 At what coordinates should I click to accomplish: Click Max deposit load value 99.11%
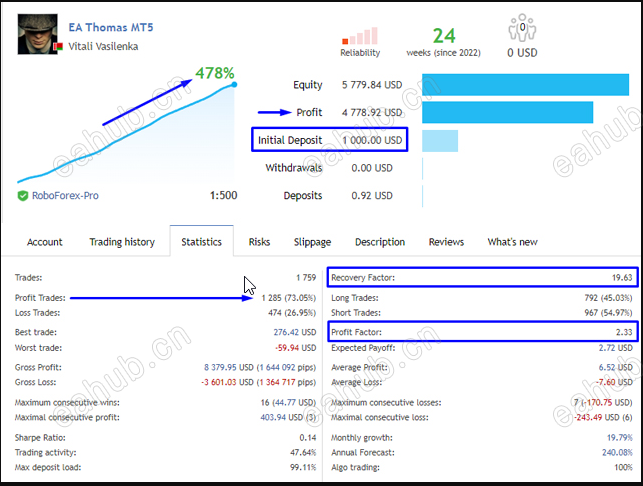tap(303, 467)
